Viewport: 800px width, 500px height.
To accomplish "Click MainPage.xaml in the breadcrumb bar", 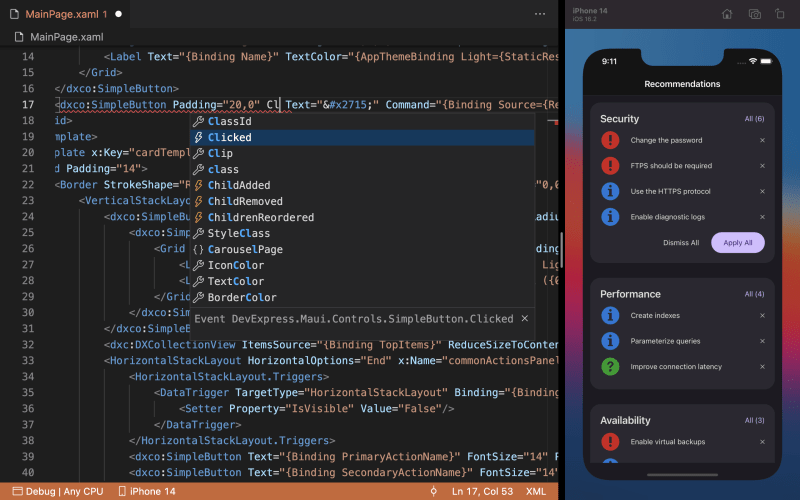I will coord(66,37).
